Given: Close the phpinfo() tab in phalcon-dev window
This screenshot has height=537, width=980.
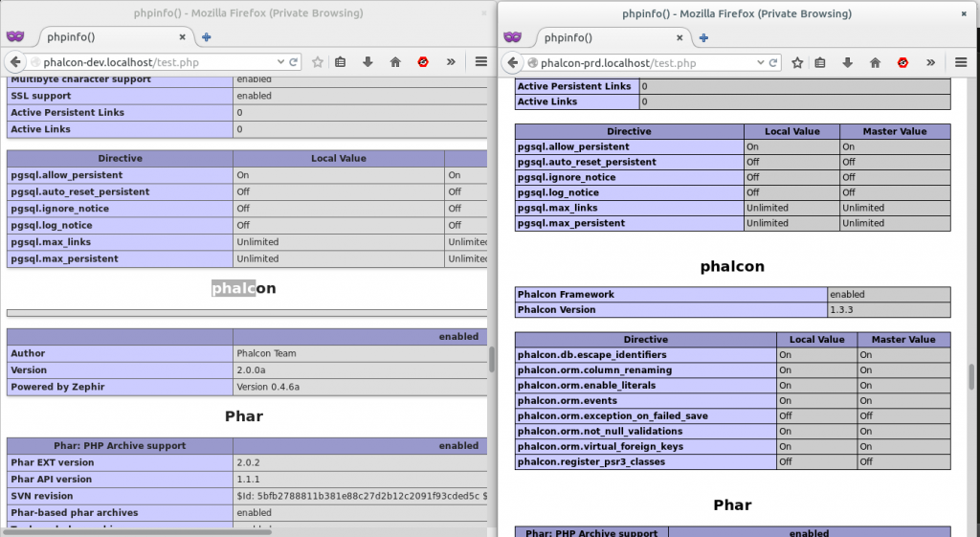Looking at the screenshot, I should pyautogui.click(x=182, y=37).
